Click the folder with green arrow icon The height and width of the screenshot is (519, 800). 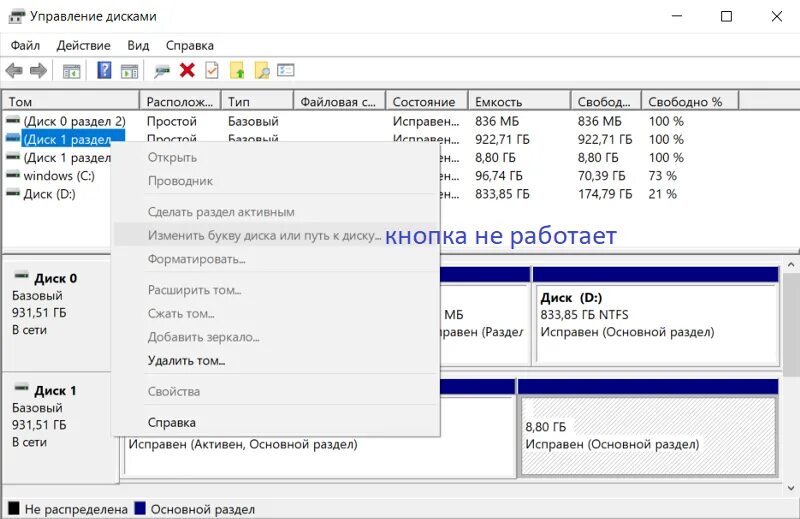[x=237, y=70]
